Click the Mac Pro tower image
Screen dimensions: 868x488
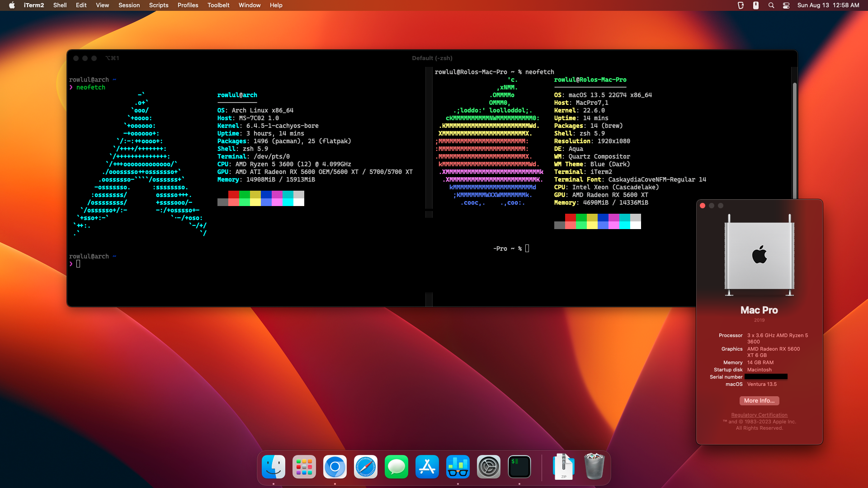coord(759,255)
